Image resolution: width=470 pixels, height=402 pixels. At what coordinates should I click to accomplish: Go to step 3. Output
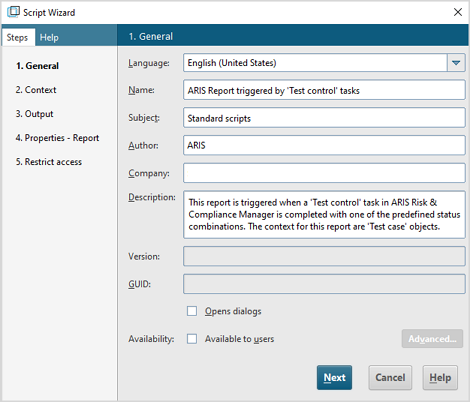34,114
